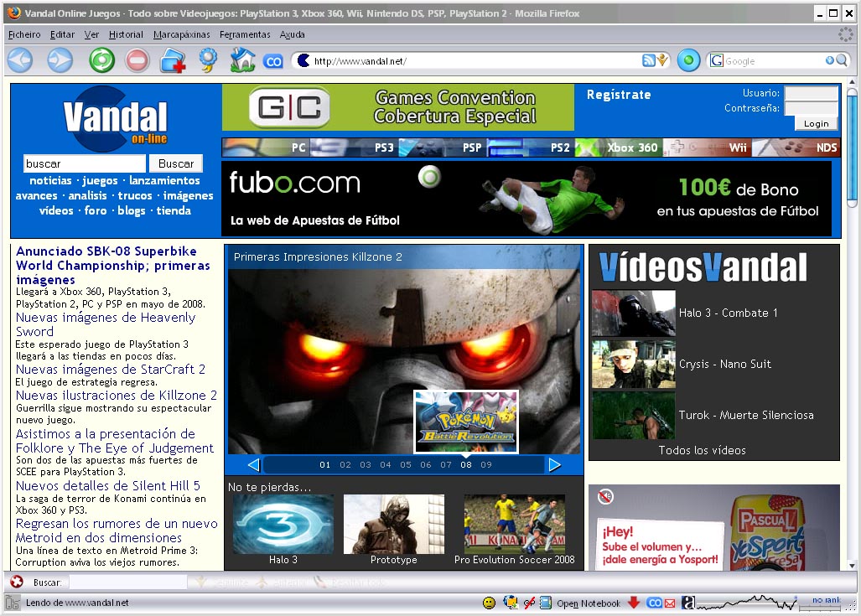Click the Open Notebook book icon
The width and height of the screenshot is (861, 616).
tap(545, 603)
